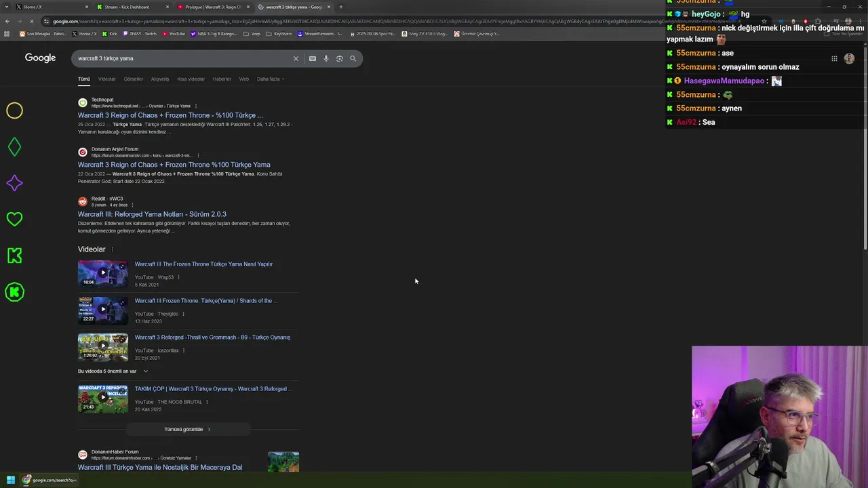
Task: Switch to the Haberler results tab
Action: click(222, 79)
